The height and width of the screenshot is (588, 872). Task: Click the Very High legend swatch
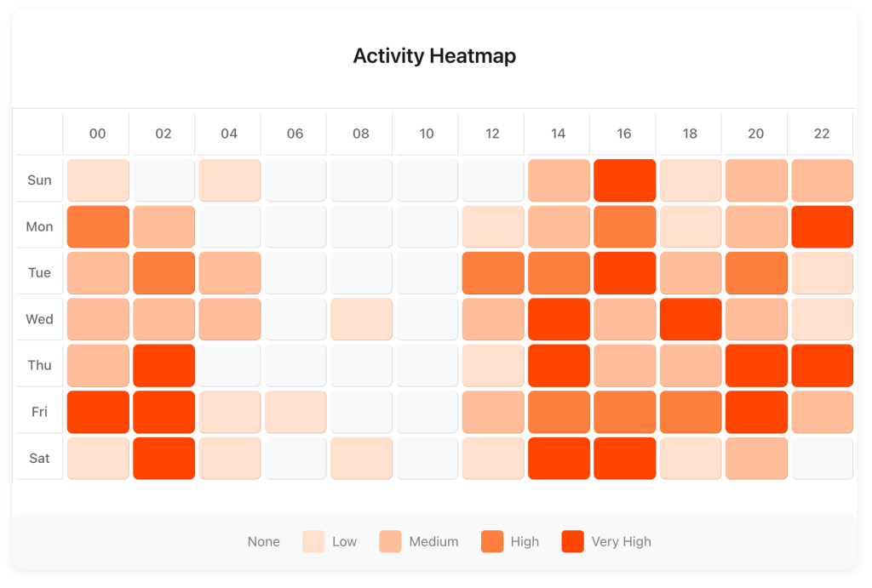tap(573, 541)
